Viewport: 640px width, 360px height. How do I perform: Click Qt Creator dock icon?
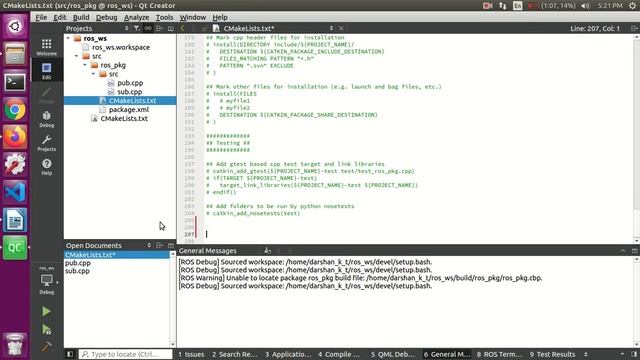tap(15, 247)
